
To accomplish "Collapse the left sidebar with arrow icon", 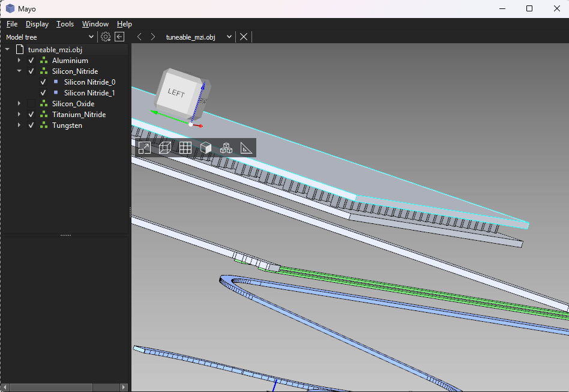I will click(x=119, y=37).
